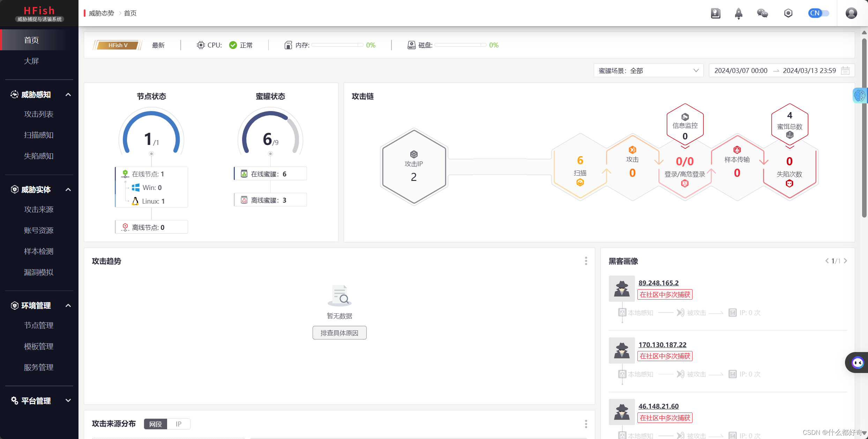This screenshot has width=868, height=439.
Task: Open the user avatar icon
Action: coord(851,13)
